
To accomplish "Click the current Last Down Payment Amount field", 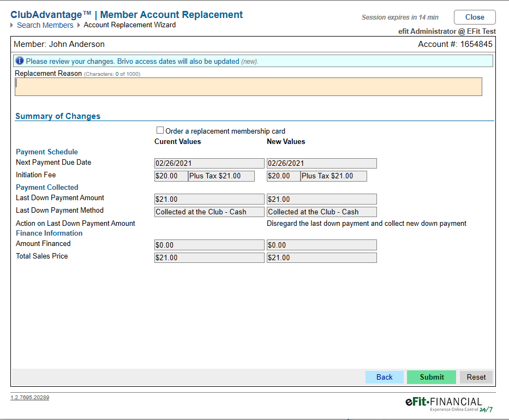I will point(209,199).
